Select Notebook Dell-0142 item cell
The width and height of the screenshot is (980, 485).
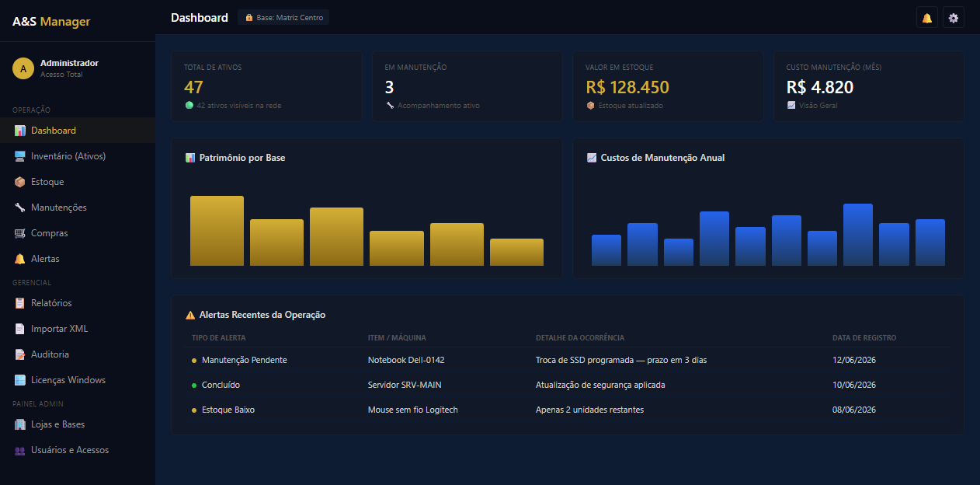406,360
